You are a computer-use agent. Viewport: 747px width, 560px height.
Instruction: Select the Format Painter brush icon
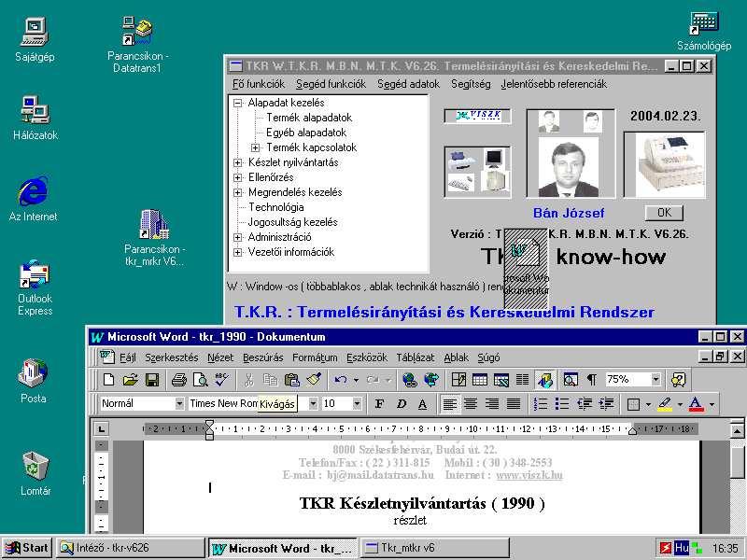tap(314, 380)
